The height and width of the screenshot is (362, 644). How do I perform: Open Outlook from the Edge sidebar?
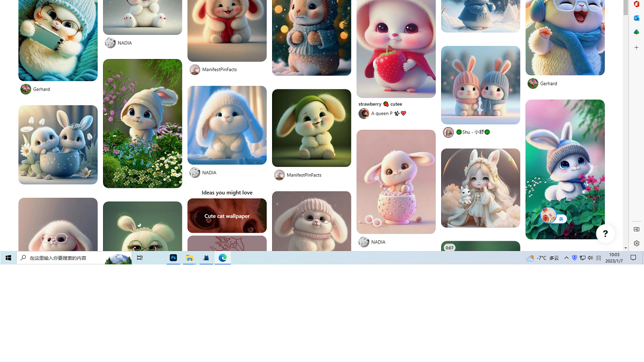point(636,18)
